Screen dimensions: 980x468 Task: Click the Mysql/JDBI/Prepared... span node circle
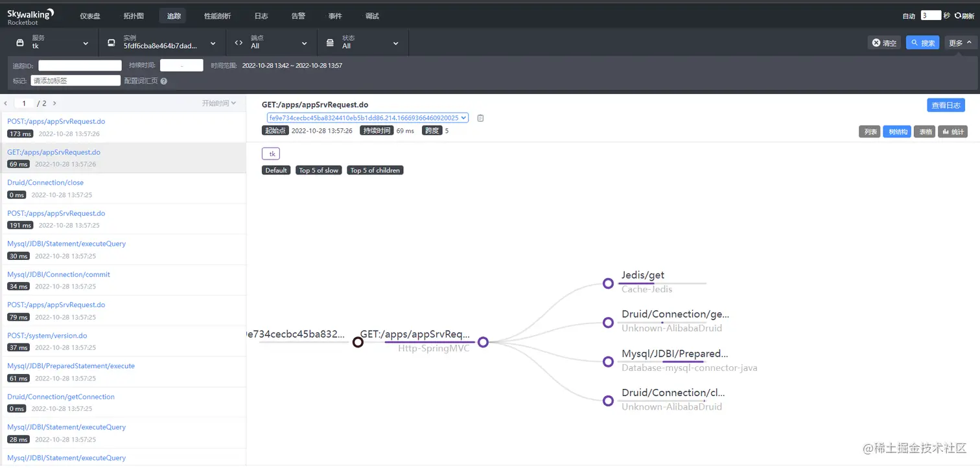(x=608, y=362)
